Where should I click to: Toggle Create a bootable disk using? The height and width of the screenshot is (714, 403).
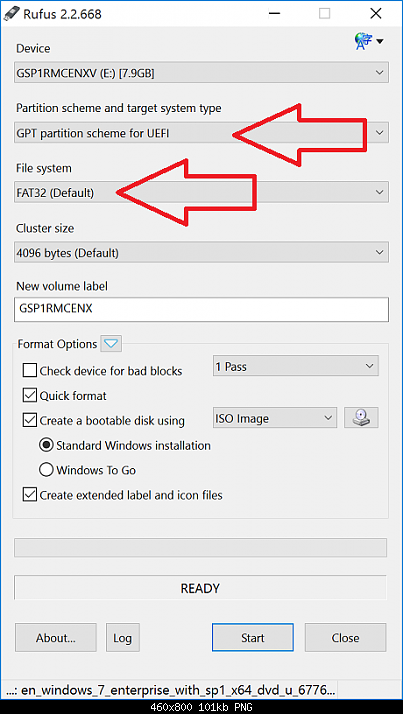point(30,420)
